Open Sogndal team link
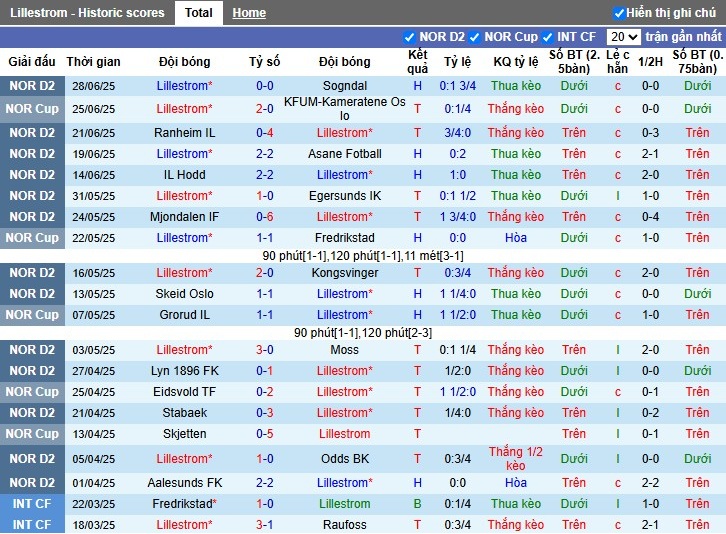The image size is (726, 534). pos(345,86)
